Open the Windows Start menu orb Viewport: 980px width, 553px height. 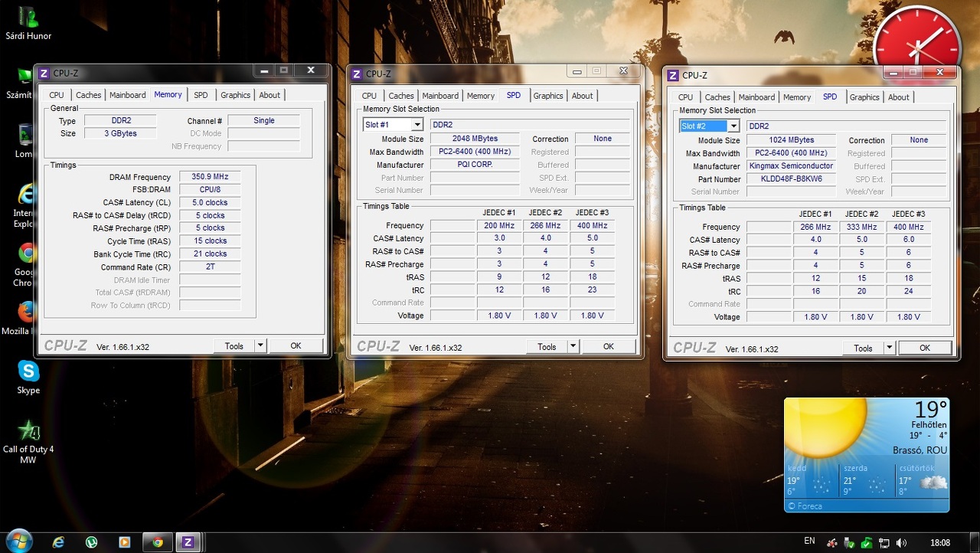[x=18, y=541]
